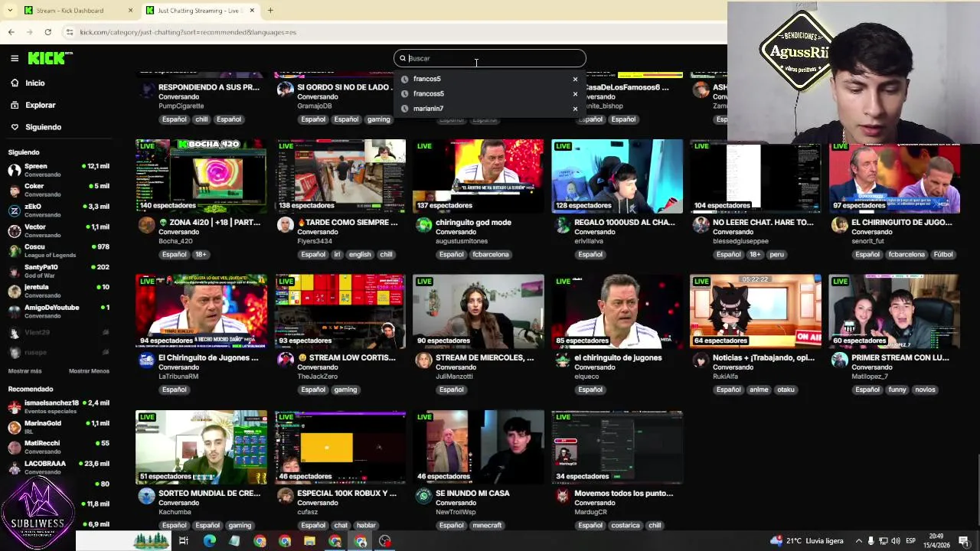Screen dimensions: 980x551
Task: Click the JuliManzotti streamer avatar
Action: (x=423, y=360)
